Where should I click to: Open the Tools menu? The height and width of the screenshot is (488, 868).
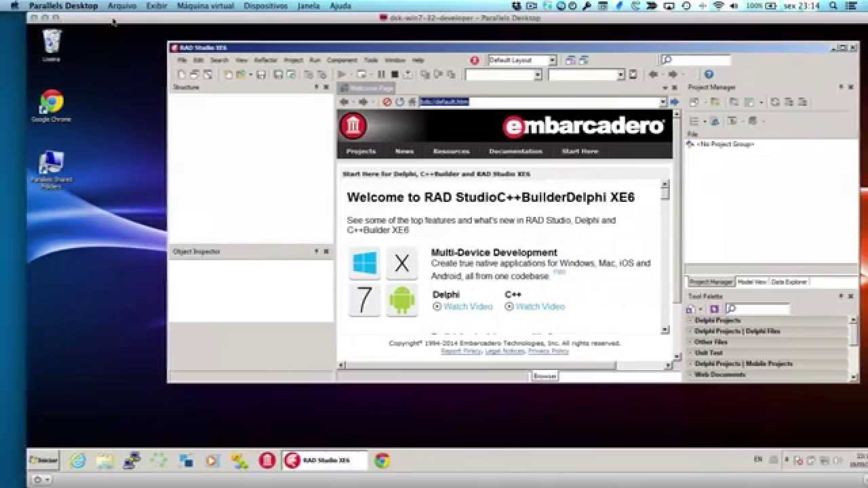point(371,60)
